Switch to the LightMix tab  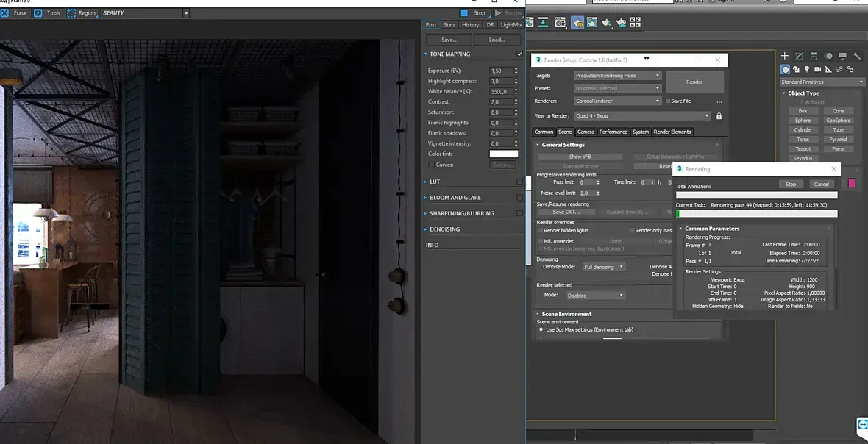(511, 25)
